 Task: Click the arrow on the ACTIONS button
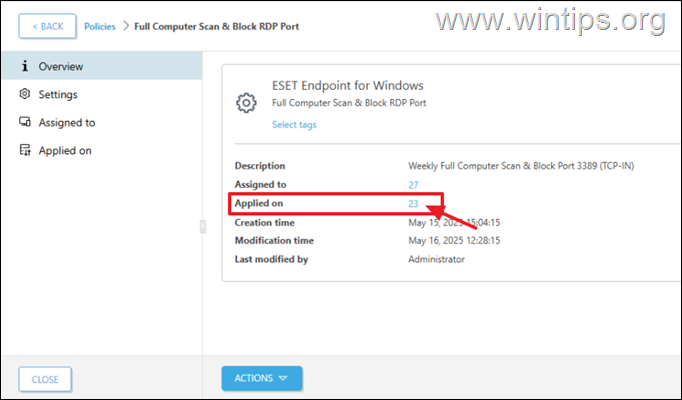pyautogui.click(x=284, y=379)
